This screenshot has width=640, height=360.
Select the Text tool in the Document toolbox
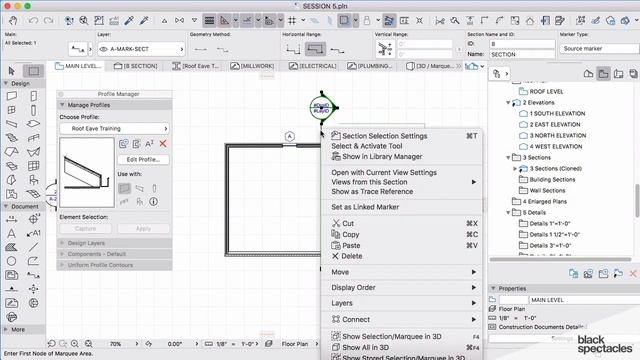click(11, 233)
